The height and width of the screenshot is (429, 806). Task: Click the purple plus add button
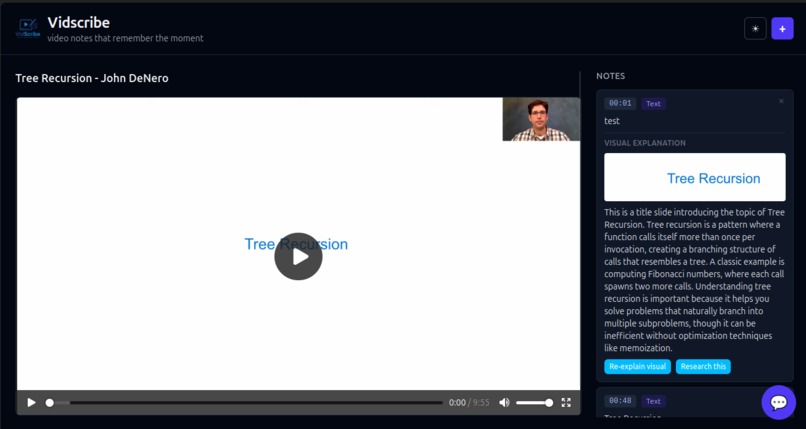782,29
